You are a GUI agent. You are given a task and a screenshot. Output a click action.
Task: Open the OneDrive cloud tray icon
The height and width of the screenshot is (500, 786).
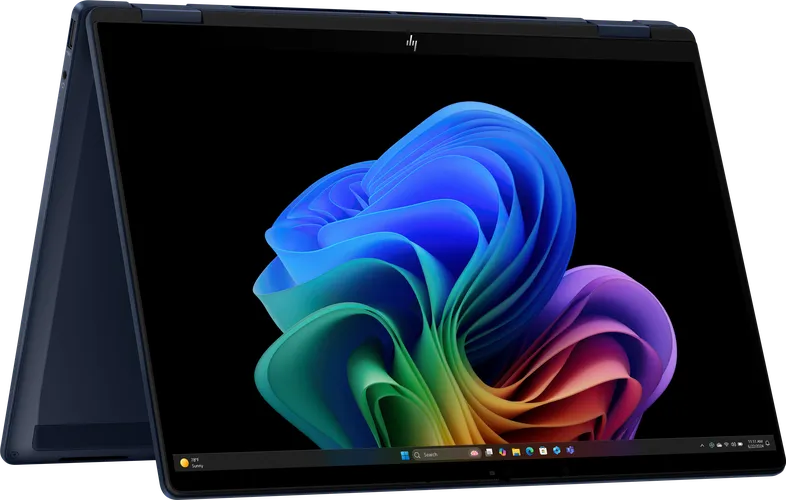click(x=719, y=444)
